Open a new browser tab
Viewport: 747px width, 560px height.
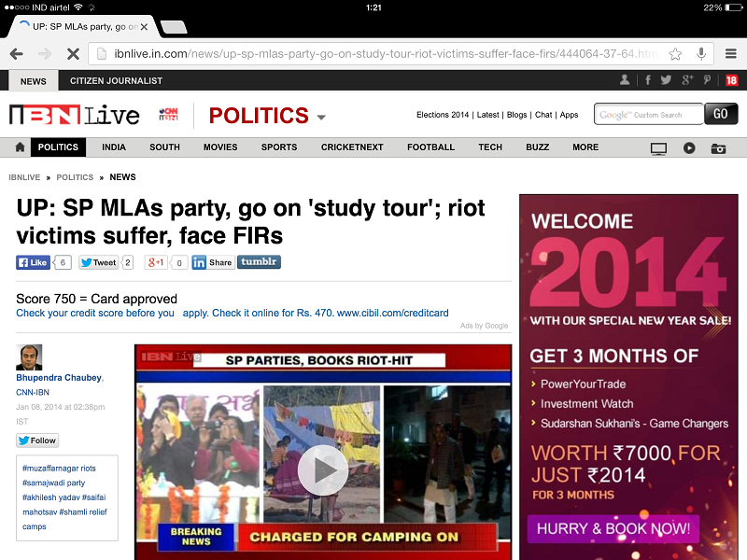[174, 27]
